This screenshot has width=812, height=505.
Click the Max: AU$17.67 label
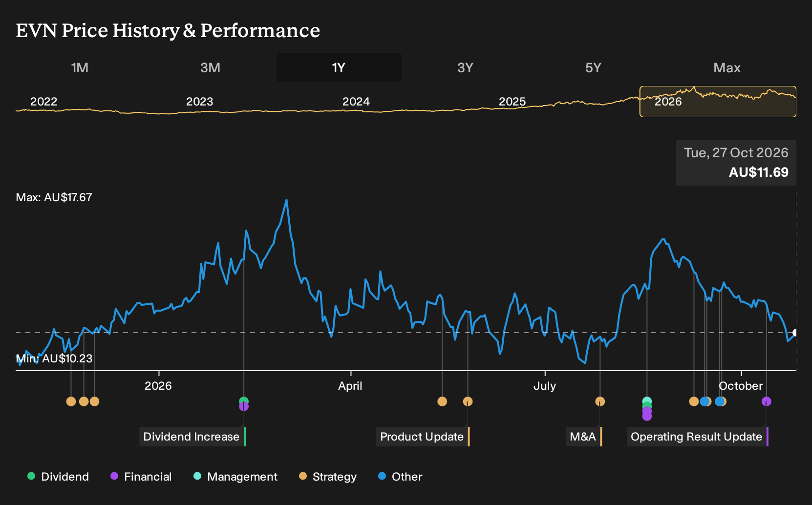click(54, 197)
